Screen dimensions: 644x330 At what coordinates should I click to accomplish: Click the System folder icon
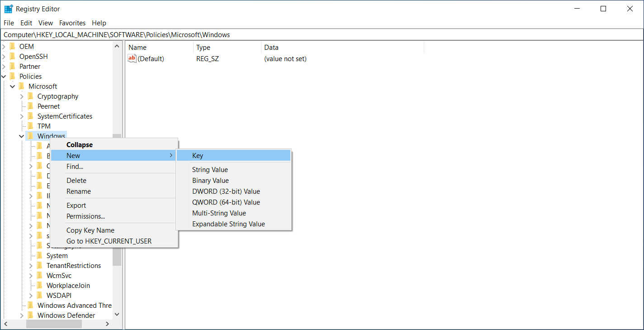pyautogui.click(x=40, y=255)
